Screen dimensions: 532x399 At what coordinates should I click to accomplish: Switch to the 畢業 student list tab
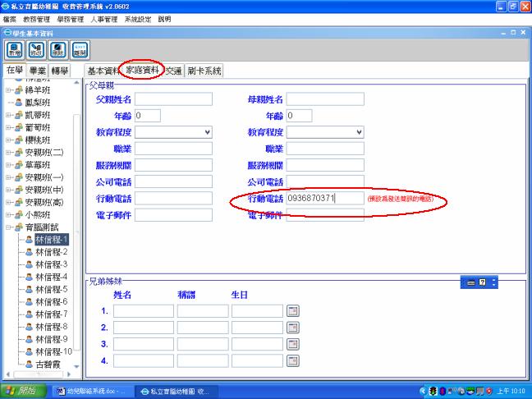(x=38, y=71)
